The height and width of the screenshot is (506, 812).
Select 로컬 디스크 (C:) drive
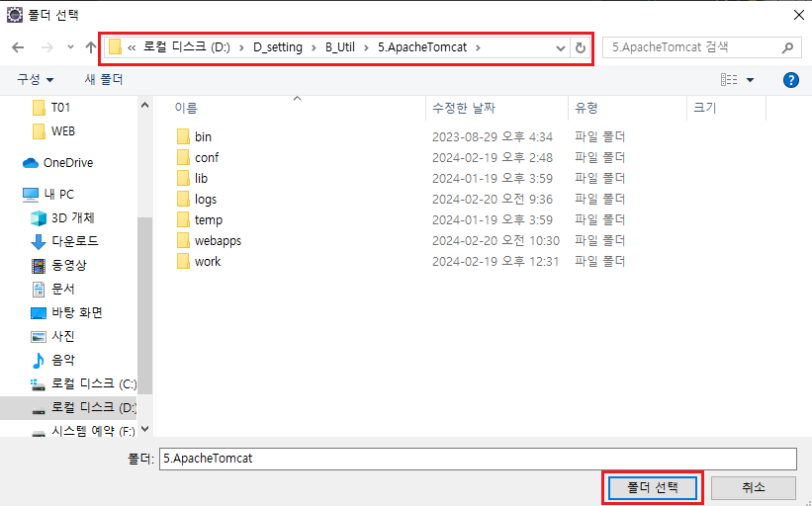tap(83, 383)
